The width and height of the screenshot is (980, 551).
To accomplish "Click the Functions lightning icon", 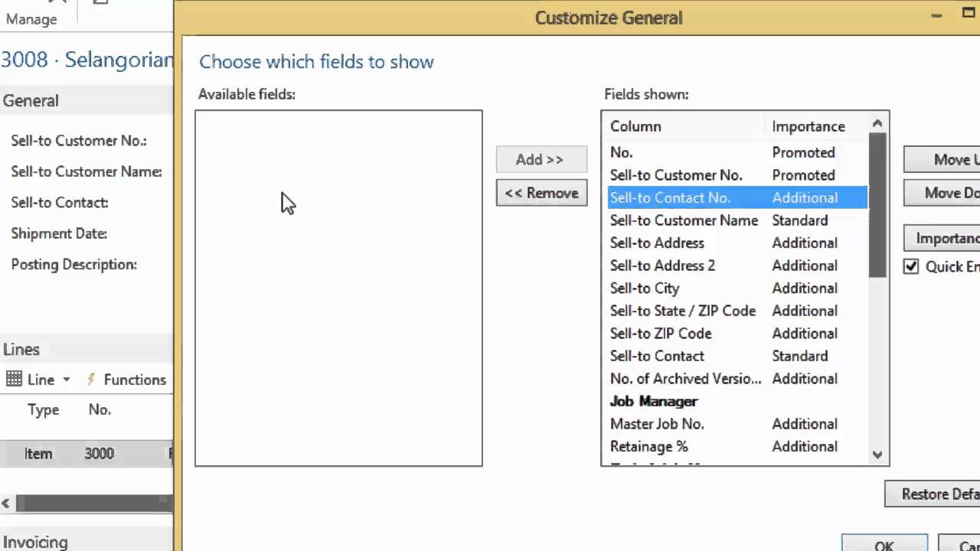I will [91, 379].
